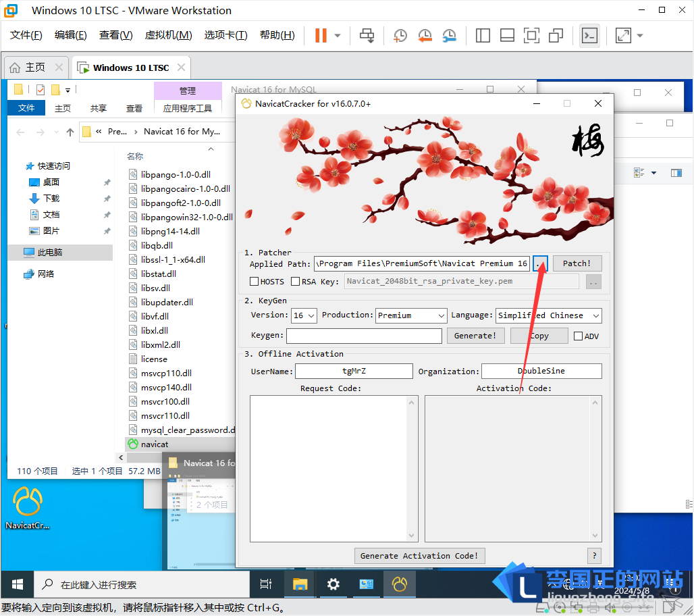Open the console view icon in VMware
The height and width of the screenshot is (616, 694).
[x=589, y=35]
